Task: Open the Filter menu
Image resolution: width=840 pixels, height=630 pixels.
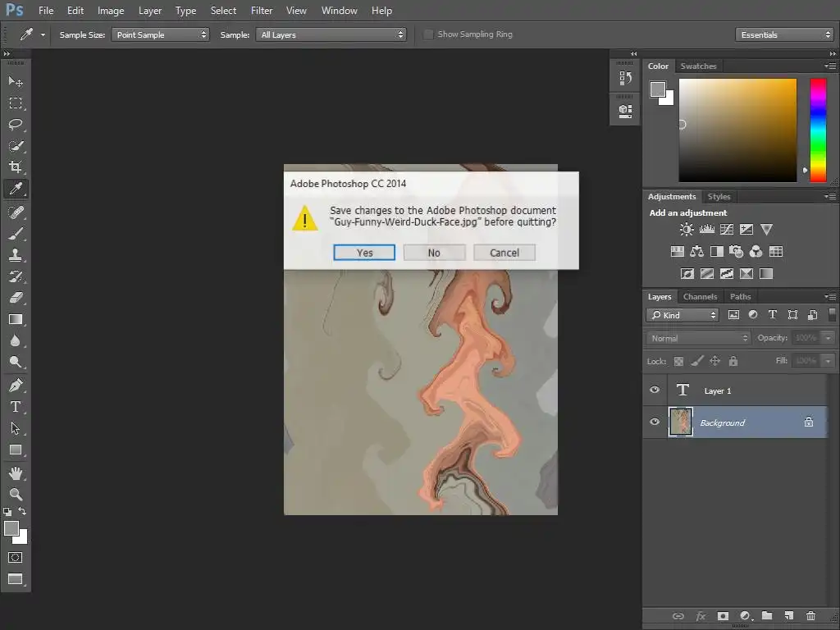Action: (x=262, y=11)
